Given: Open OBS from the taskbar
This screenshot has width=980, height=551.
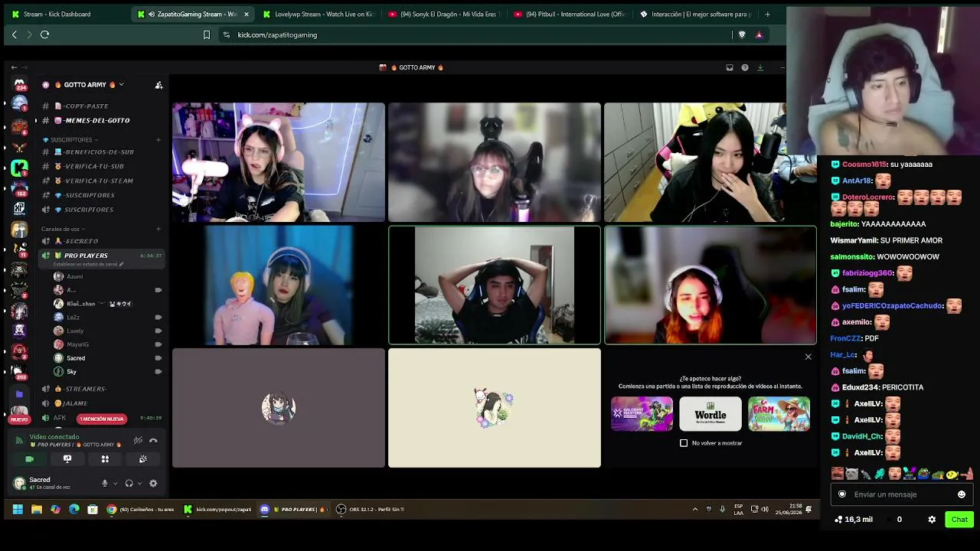Looking at the screenshot, I should coord(370,509).
